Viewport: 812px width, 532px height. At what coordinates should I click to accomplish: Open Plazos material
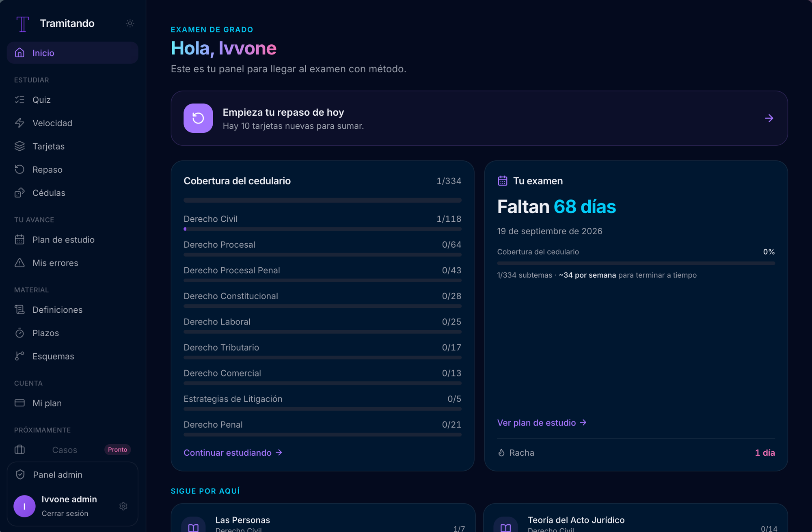pyautogui.click(x=73, y=333)
